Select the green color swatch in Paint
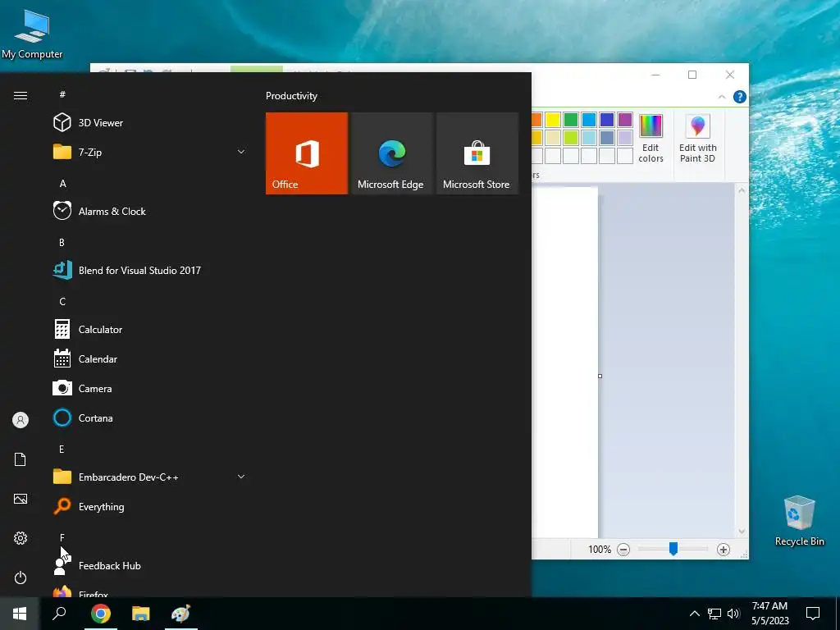The height and width of the screenshot is (630, 840). click(571, 120)
